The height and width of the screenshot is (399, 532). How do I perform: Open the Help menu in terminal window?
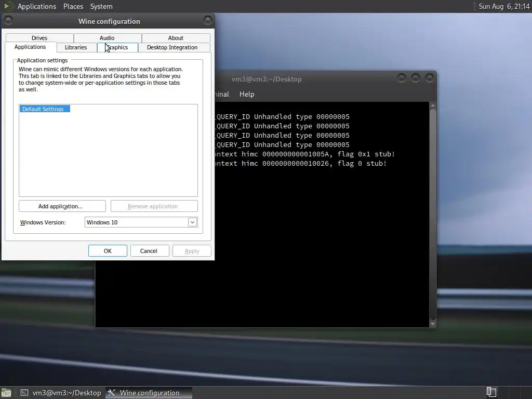click(x=247, y=95)
